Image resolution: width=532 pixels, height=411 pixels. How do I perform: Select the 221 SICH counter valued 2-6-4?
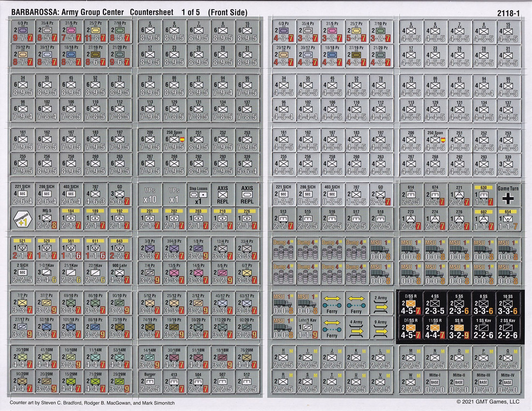[23, 195]
